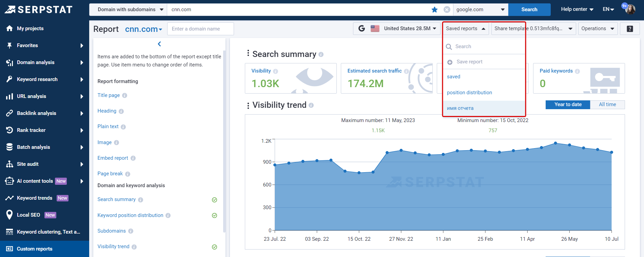
Task: Open Help center dropdown
Action: click(x=577, y=9)
